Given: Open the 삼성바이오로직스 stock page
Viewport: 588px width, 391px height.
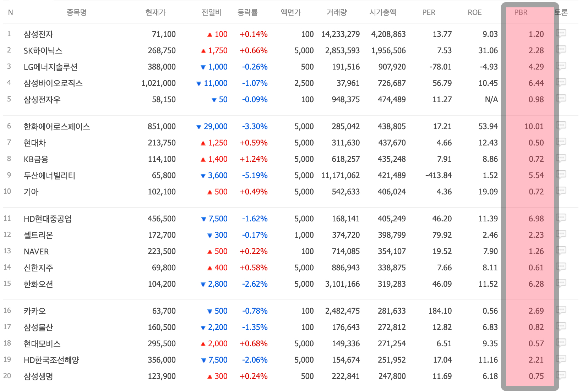Looking at the screenshot, I should tap(53, 83).
